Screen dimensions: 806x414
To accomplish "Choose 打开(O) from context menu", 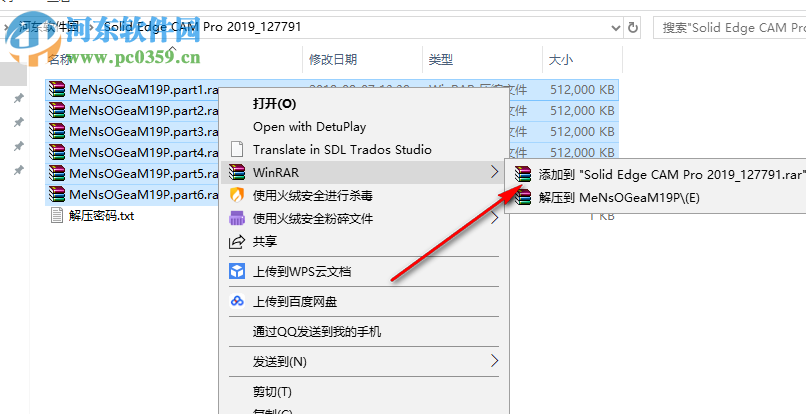I will (x=274, y=104).
